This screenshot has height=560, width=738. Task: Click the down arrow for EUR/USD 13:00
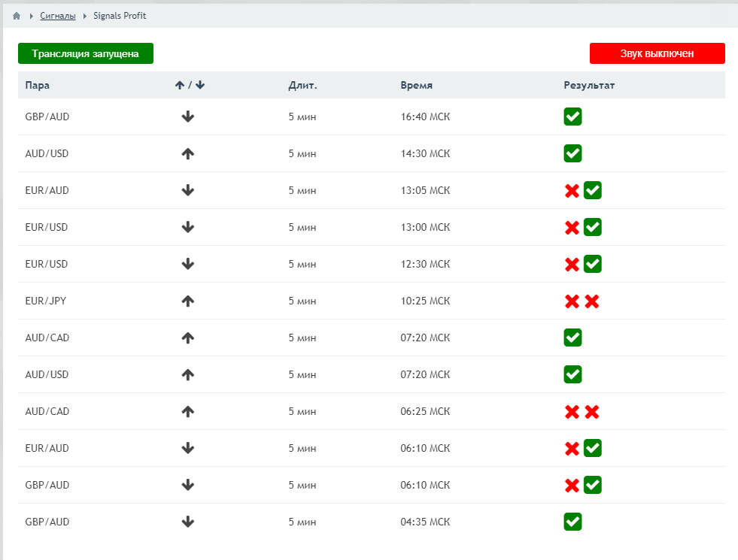(x=188, y=227)
